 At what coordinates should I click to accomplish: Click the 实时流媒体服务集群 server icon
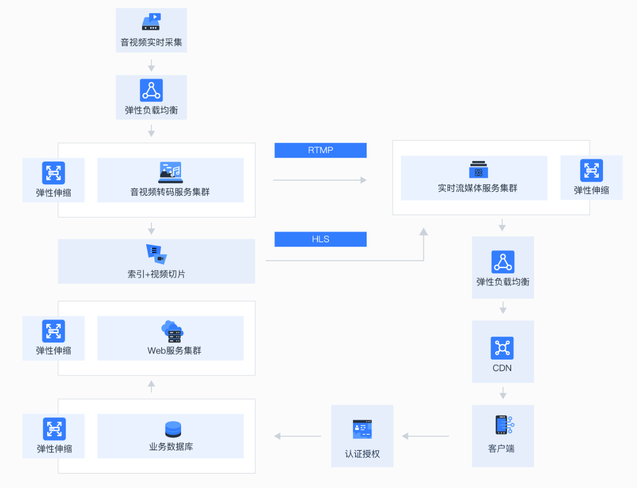point(478,170)
